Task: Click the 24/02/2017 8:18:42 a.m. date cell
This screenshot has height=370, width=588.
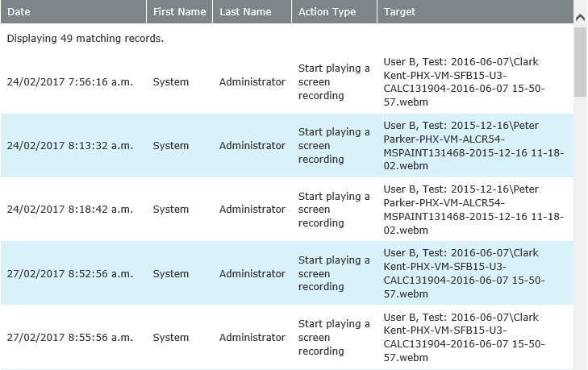Action: tap(69, 210)
